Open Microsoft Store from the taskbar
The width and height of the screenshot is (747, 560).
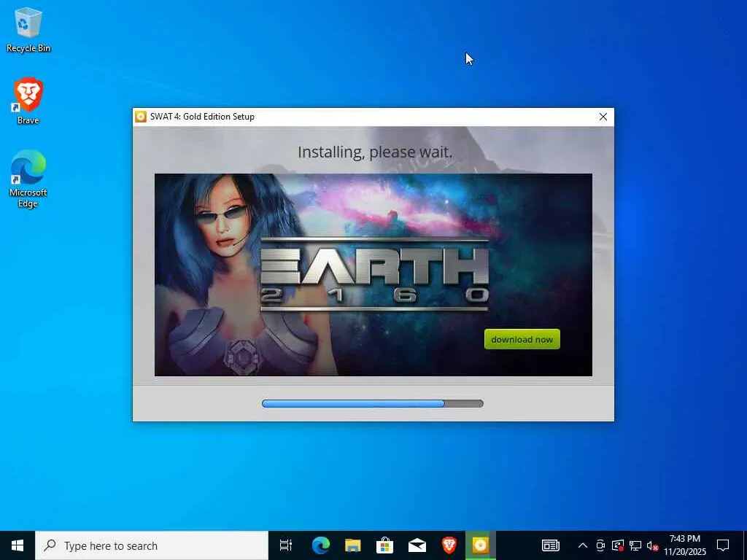click(384, 545)
